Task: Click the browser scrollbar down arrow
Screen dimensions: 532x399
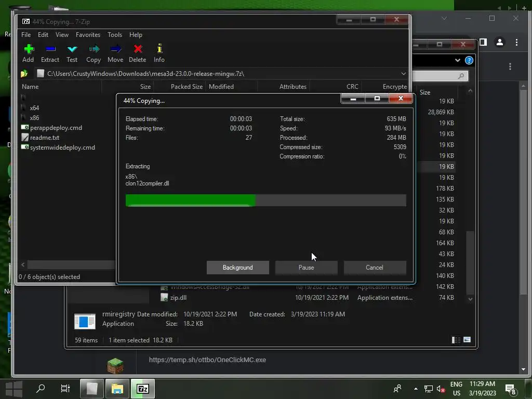Action: coord(523,369)
